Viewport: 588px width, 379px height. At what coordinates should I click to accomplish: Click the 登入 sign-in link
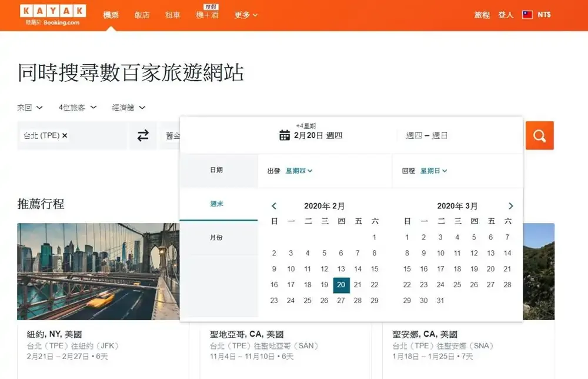click(506, 15)
